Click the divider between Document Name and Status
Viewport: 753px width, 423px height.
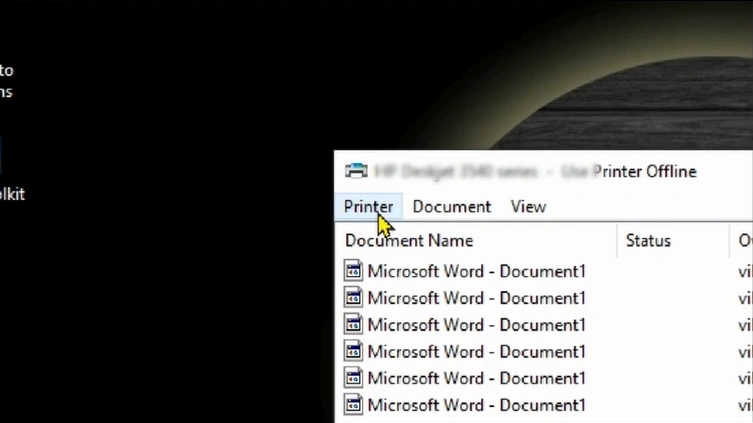point(617,240)
